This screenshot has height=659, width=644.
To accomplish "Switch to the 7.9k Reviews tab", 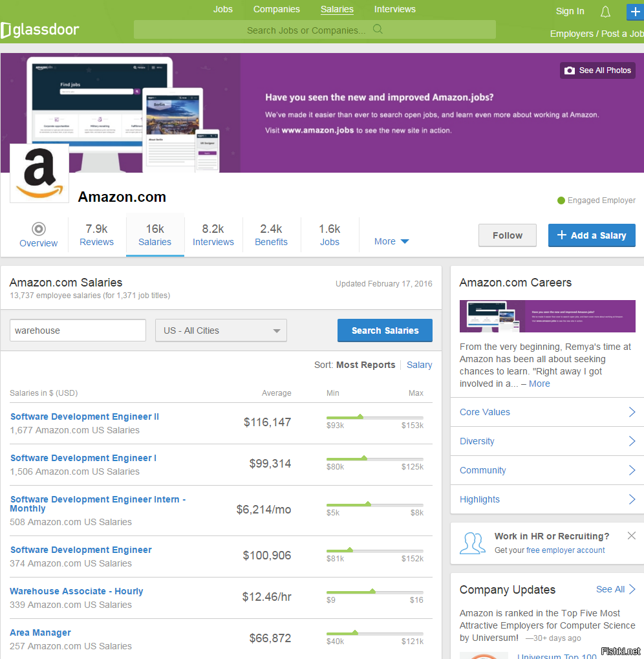I will point(96,235).
